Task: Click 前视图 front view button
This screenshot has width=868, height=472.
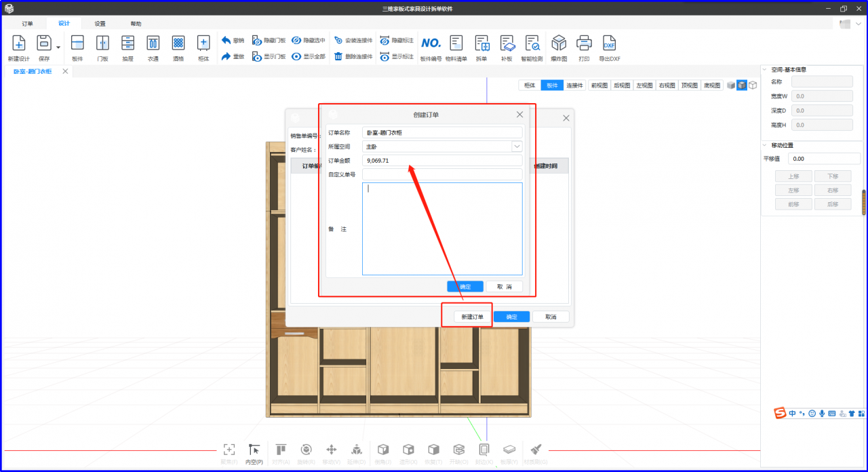Action: (x=599, y=85)
